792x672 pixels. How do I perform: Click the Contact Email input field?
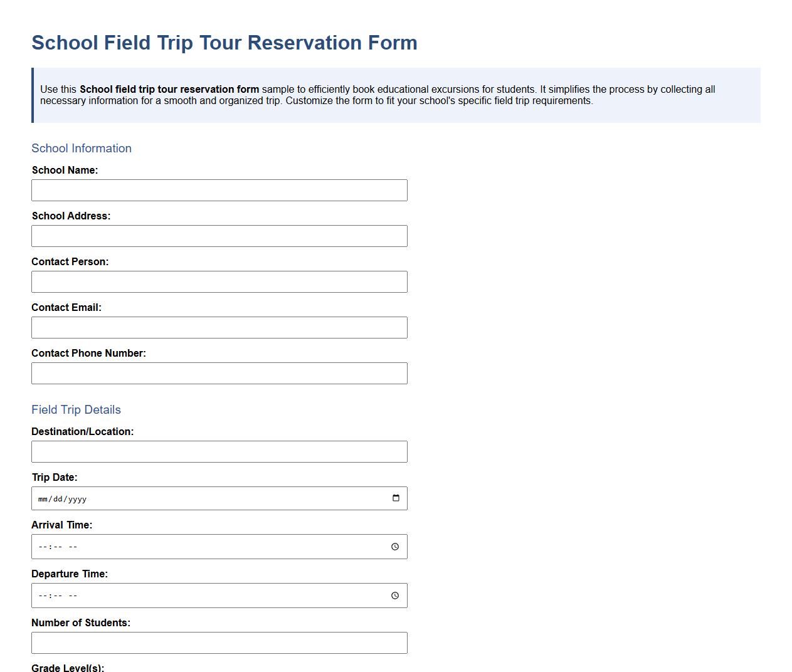[x=219, y=327]
